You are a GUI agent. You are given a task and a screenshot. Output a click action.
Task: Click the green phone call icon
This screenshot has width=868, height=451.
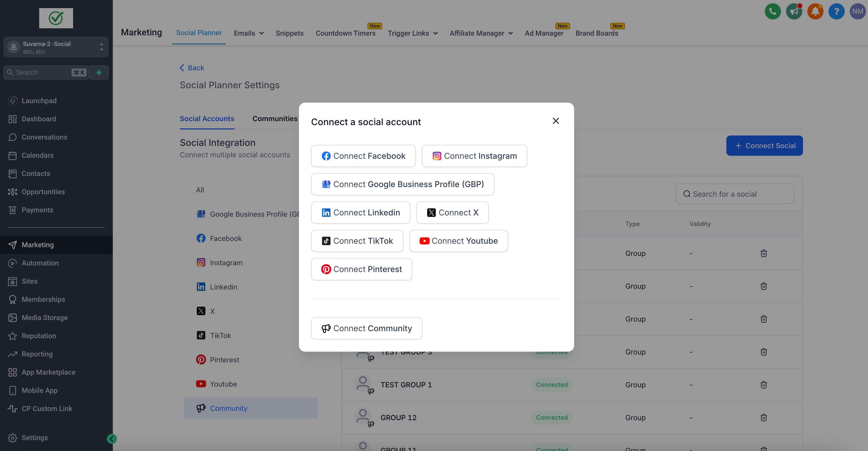[773, 11]
